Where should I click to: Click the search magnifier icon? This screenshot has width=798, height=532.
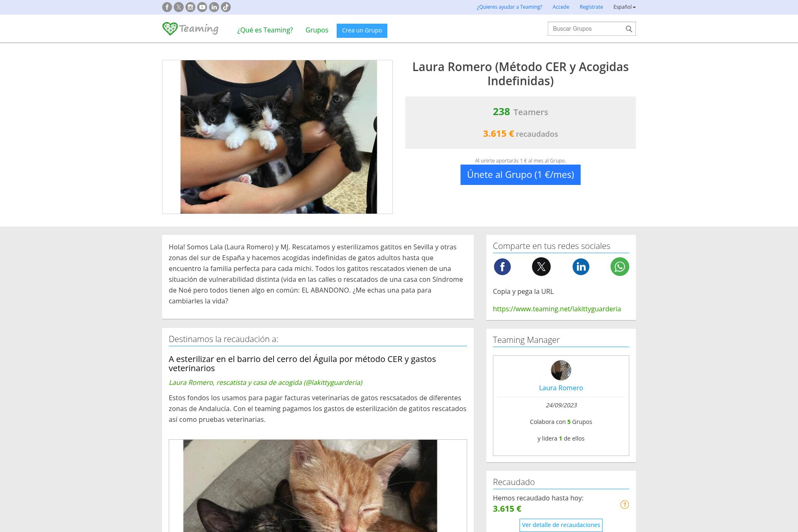629,29
